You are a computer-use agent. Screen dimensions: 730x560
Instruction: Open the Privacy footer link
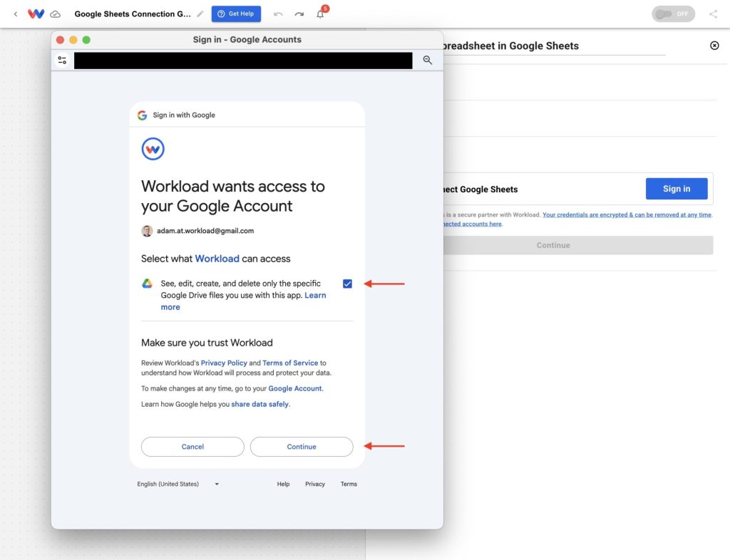click(314, 484)
